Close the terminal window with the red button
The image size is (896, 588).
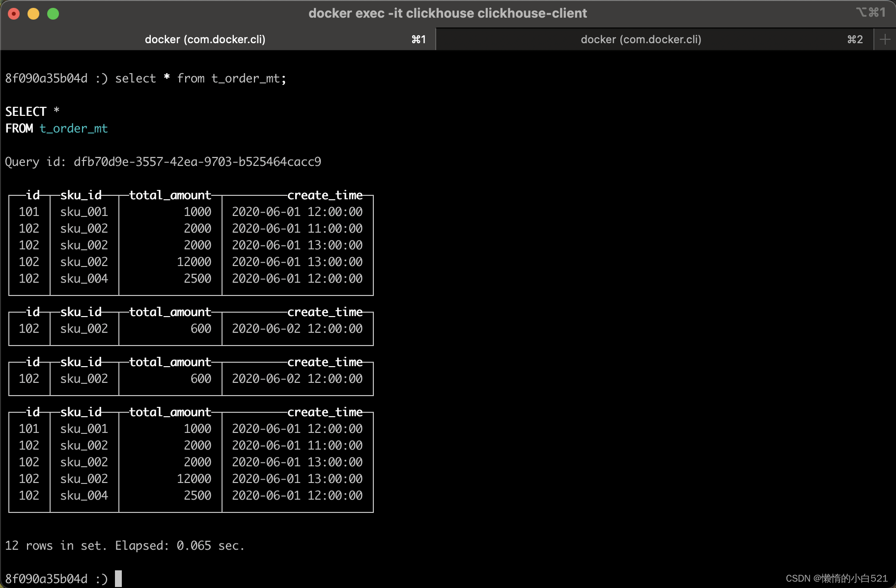pyautogui.click(x=14, y=14)
